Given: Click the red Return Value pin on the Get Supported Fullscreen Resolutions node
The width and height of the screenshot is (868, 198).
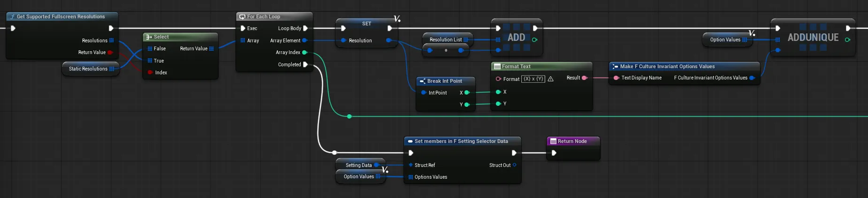Looking at the screenshot, I should (x=110, y=52).
